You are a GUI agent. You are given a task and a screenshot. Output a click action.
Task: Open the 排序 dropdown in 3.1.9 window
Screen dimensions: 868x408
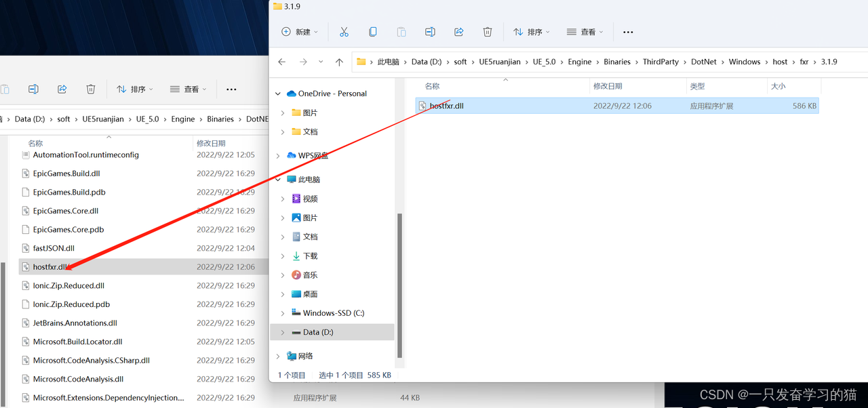pos(532,32)
